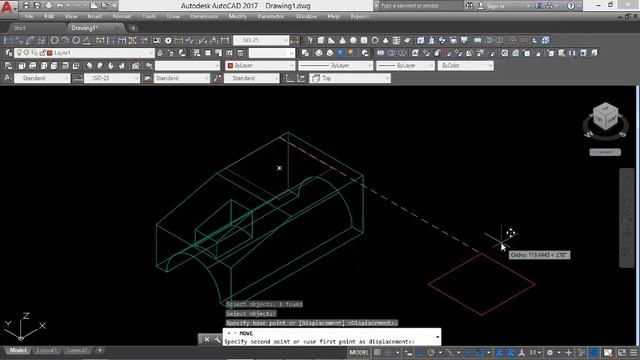The height and width of the screenshot is (360, 640).
Task: Switch to the Model tab at bottom
Action: tap(18, 351)
